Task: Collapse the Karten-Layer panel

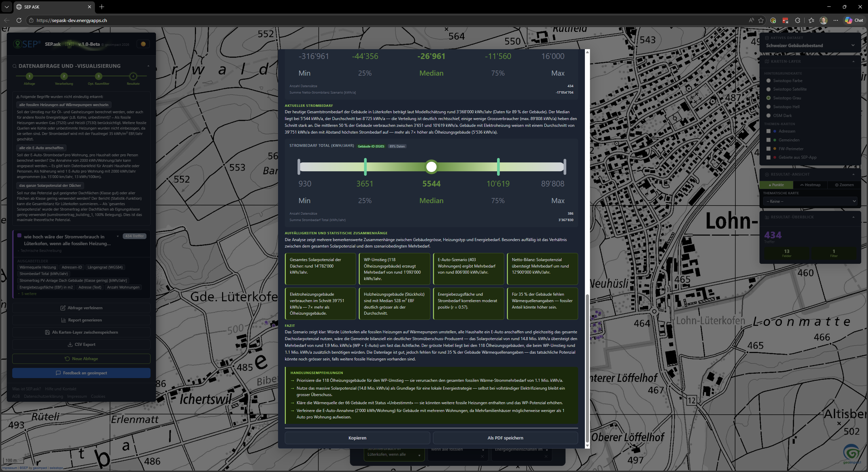Action: (853, 61)
